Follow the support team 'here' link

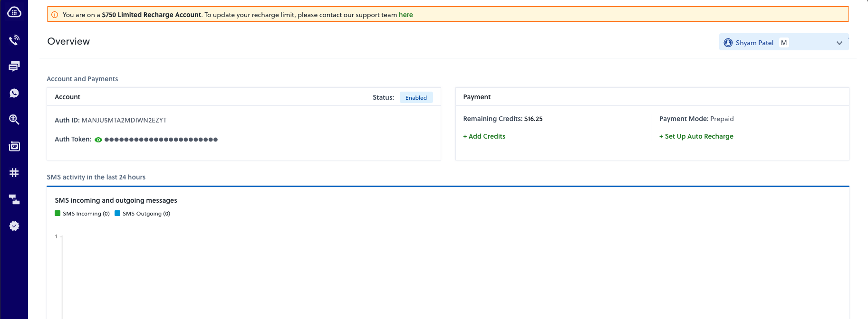pyautogui.click(x=406, y=15)
